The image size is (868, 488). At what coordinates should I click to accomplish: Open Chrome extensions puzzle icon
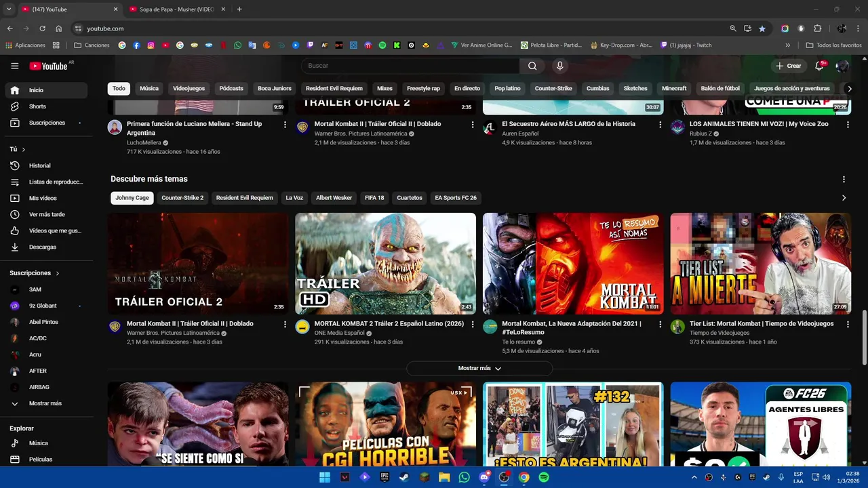click(x=817, y=28)
